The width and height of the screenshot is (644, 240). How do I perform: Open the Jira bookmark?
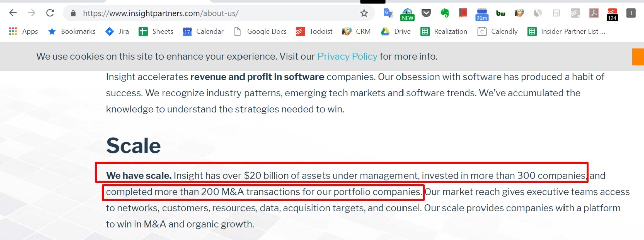117,31
